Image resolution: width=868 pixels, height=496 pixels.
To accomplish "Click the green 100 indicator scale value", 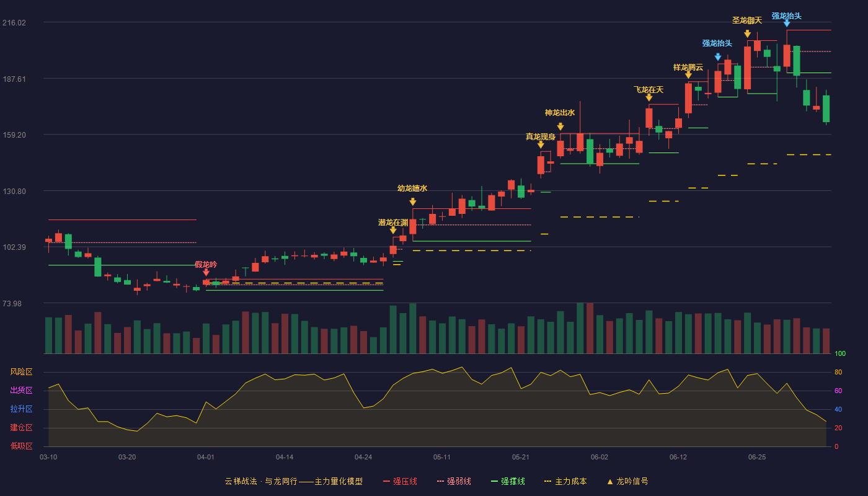I will [x=840, y=354].
